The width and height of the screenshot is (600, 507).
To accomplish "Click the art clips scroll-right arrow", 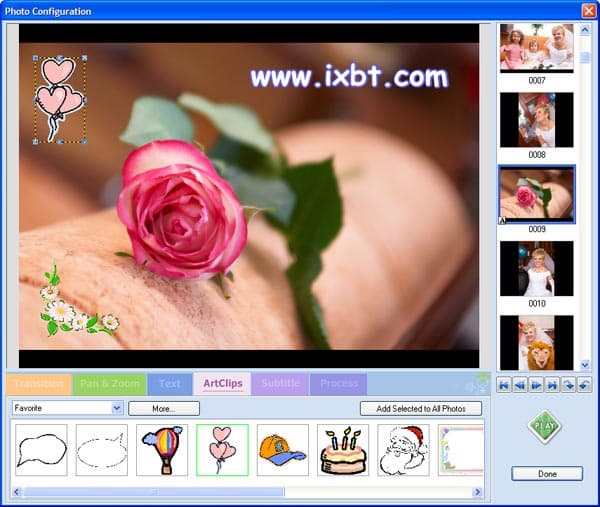I will tap(478, 492).
